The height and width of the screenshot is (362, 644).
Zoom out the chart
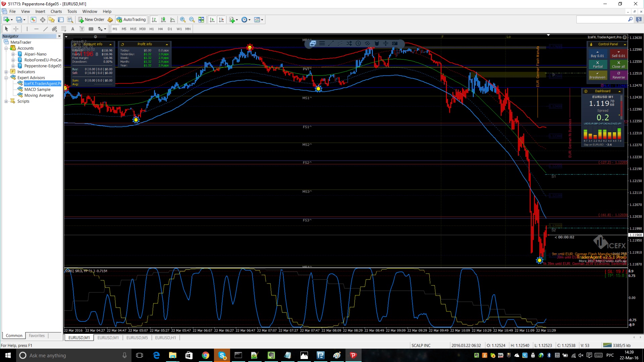click(x=192, y=20)
